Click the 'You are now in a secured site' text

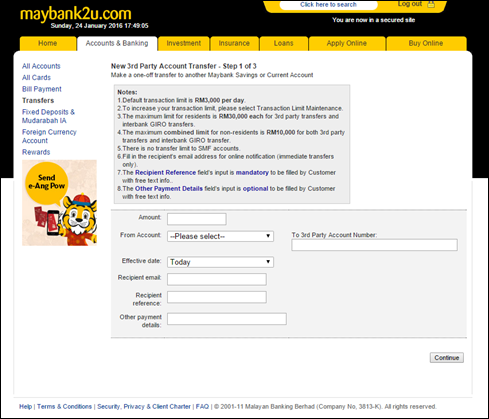pos(374,20)
